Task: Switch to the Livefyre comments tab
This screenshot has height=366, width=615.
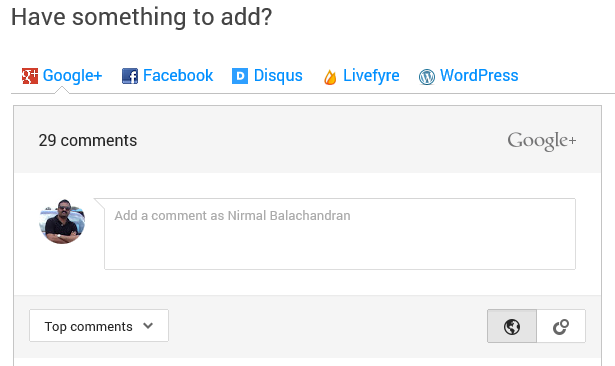Action: click(x=361, y=76)
